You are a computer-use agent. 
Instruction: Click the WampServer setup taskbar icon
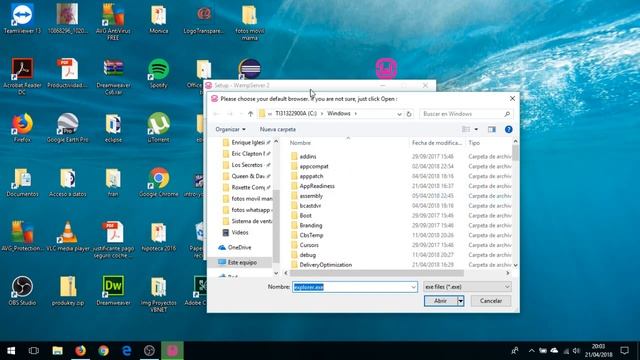172,351
